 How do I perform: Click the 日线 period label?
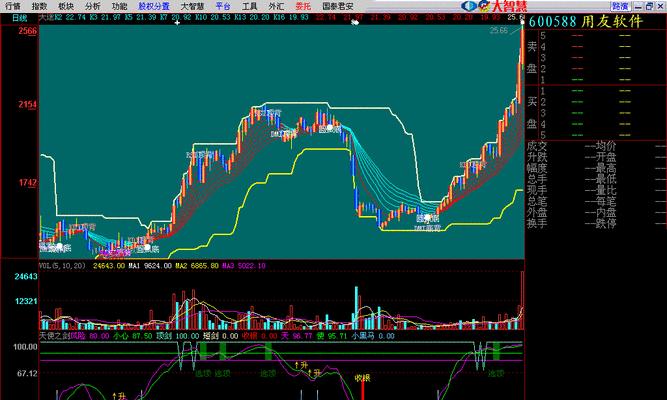18,18
